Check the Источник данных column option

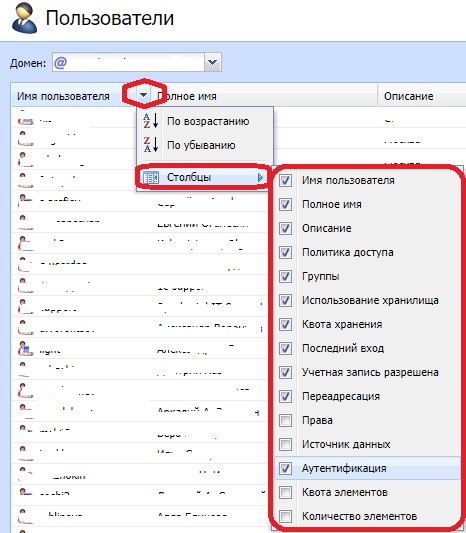click(x=285, y=444)
